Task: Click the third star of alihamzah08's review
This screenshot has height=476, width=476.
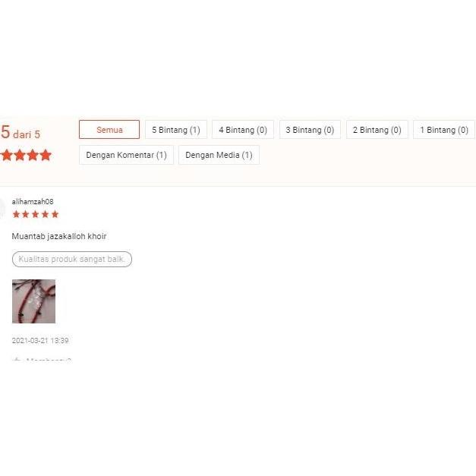Action: 36,214
